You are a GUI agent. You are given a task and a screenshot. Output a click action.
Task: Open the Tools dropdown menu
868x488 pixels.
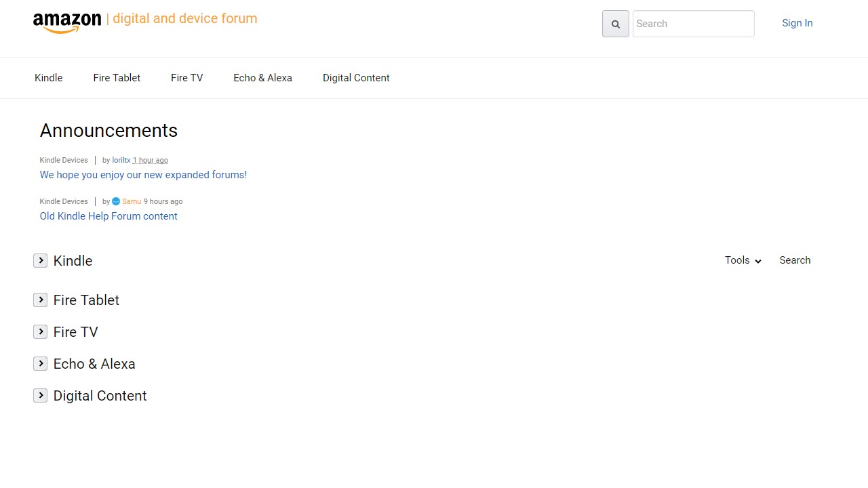point(743,260)
